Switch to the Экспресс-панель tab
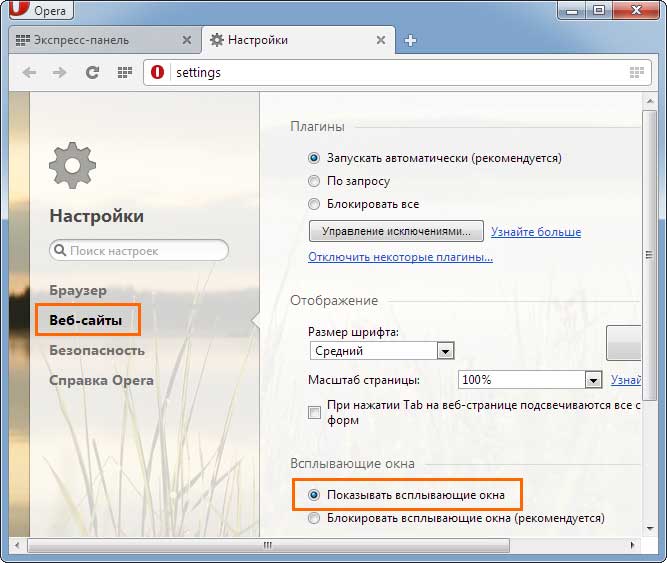This screenshot has height=563, width=667. tap(105, 40)
